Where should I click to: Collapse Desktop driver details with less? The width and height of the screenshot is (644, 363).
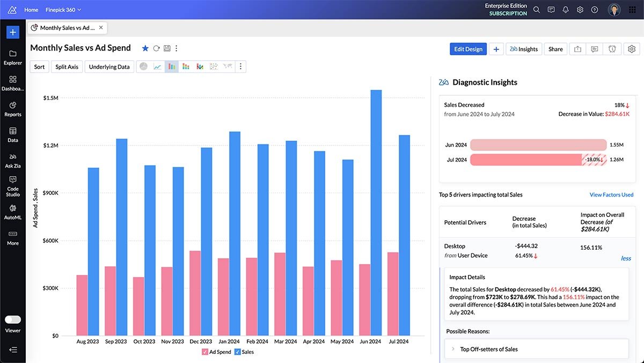(x=626, y=258)
